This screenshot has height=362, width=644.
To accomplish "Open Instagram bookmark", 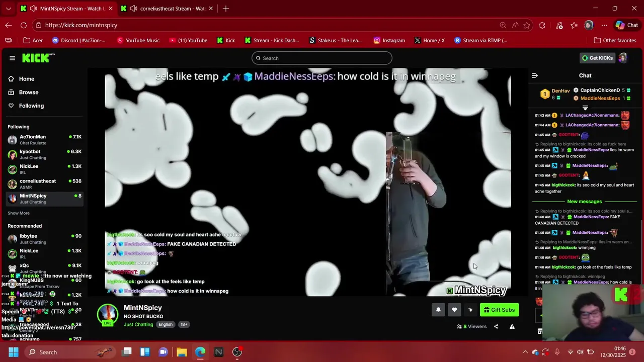I will (389, 40).
